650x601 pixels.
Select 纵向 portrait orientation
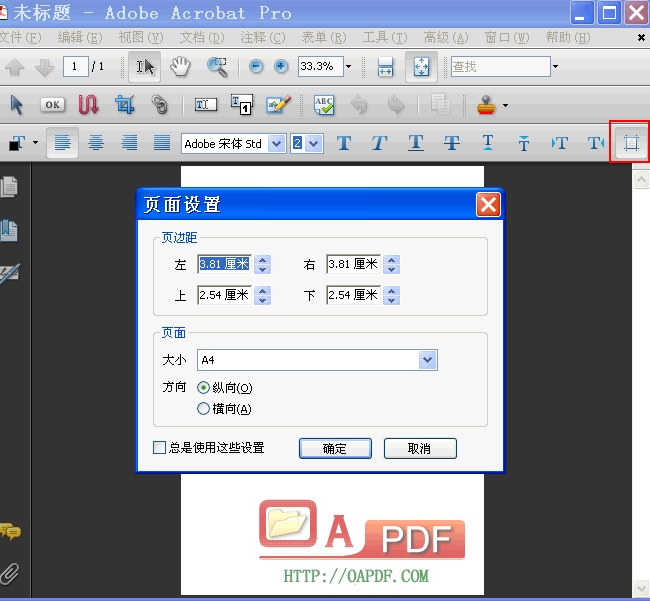(x=203, y=388)
